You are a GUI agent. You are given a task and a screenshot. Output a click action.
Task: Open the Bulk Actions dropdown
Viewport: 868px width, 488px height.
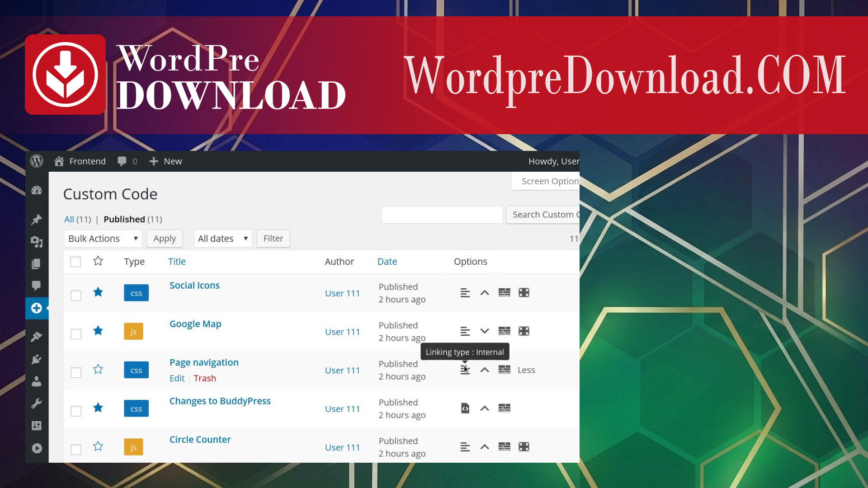(x=103, y=239)
